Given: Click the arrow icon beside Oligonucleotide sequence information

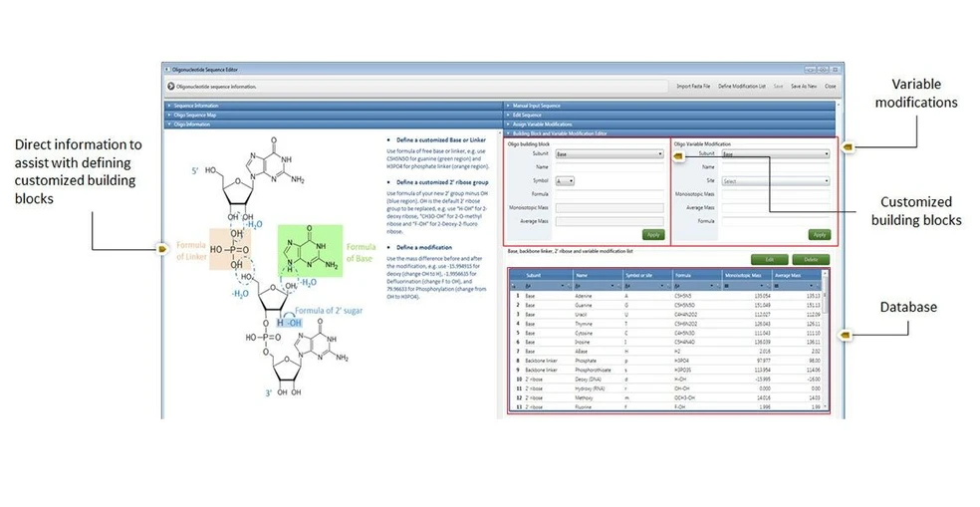Looking at the screenshot, I should pos(170,87).
